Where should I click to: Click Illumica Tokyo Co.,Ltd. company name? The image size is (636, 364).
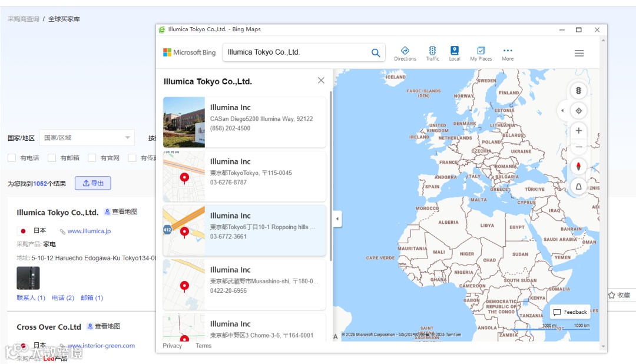[58, 212]
